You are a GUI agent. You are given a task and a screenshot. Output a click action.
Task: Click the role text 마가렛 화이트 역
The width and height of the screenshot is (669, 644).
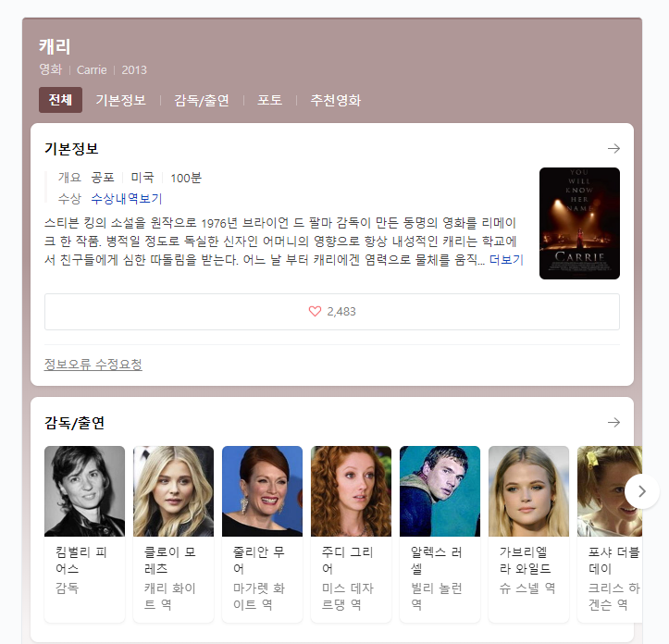pos(258,596)
